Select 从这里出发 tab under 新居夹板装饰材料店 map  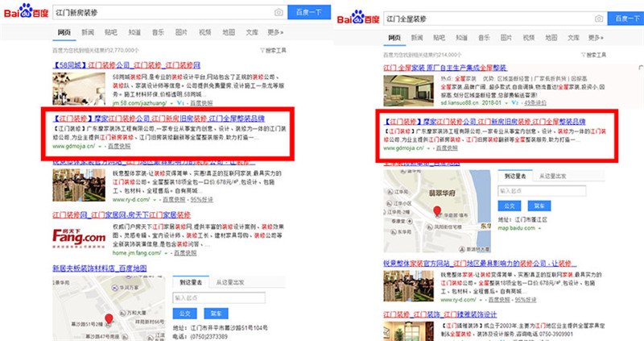click(x=230, y=282)
